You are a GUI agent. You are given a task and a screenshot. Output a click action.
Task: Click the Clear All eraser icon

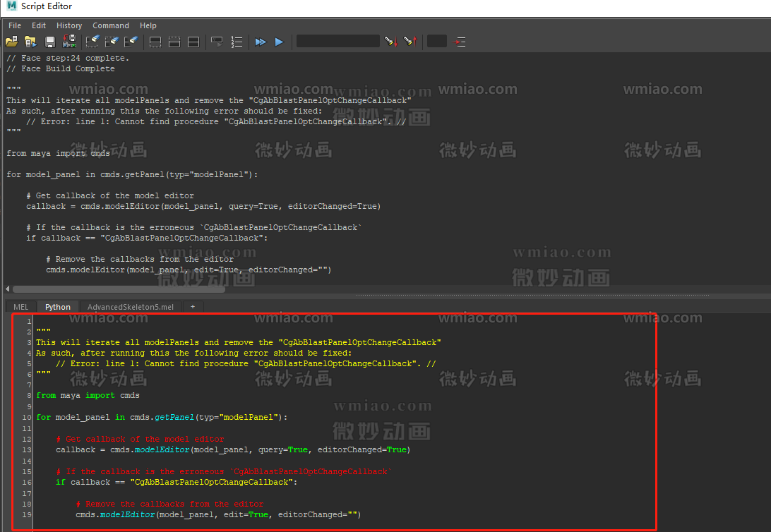click(x=131, y=42)
